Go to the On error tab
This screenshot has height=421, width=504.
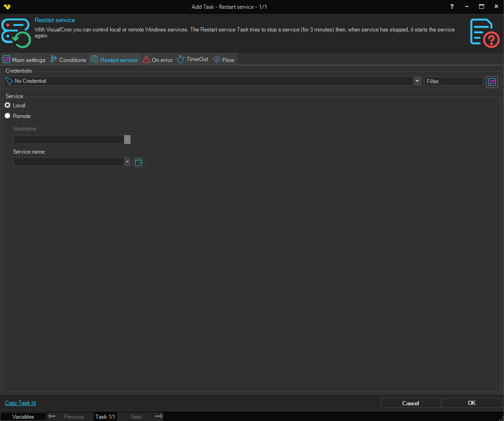pos(158,60)
